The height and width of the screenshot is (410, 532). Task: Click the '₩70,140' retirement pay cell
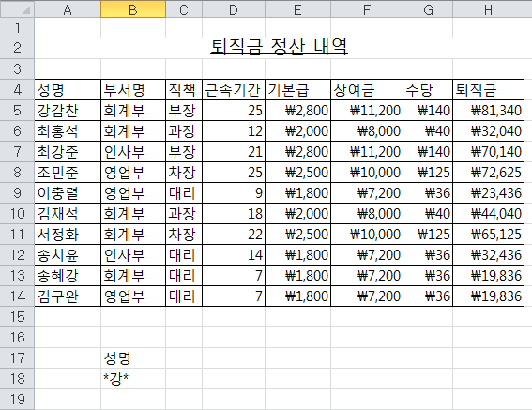point(488,151)
